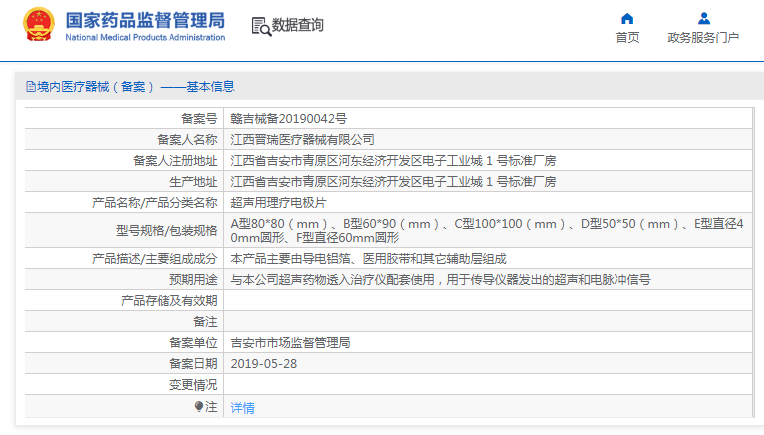Select the value 赣吉械备20190042号

click(288, 118)
